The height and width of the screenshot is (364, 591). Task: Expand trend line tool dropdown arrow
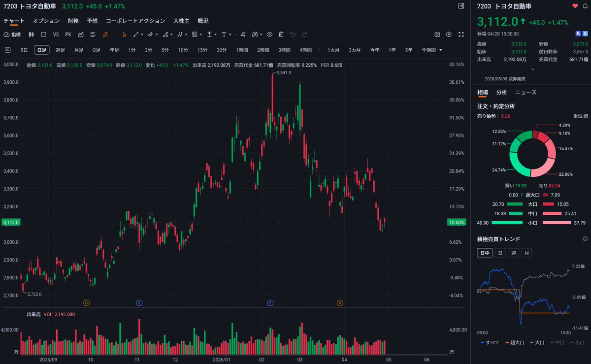(142, 34)
